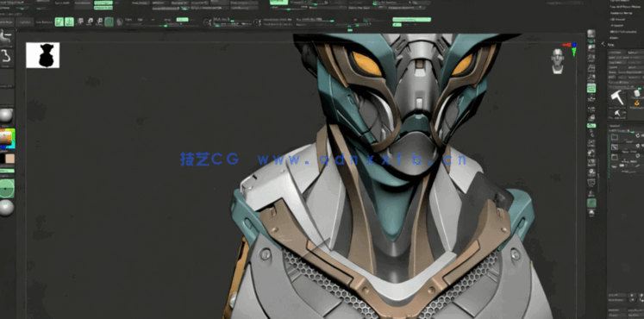
Task: Toggle the green Persp icon in right shelf
Action: (x=591, y=88)
